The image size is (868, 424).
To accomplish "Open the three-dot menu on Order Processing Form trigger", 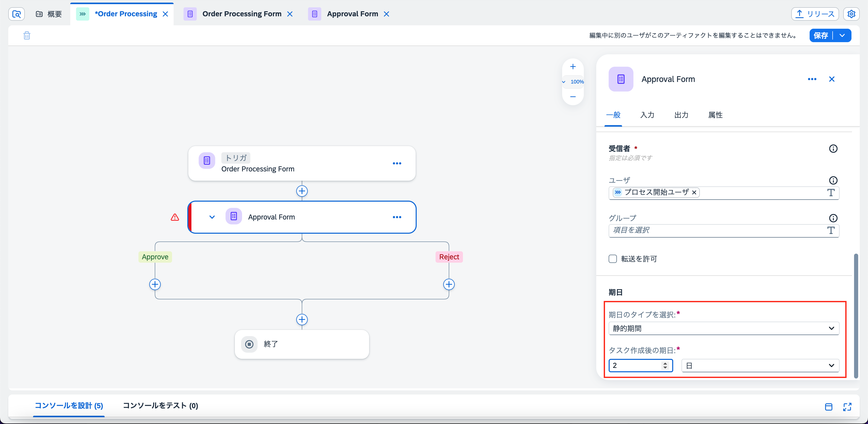I will 397,163.
